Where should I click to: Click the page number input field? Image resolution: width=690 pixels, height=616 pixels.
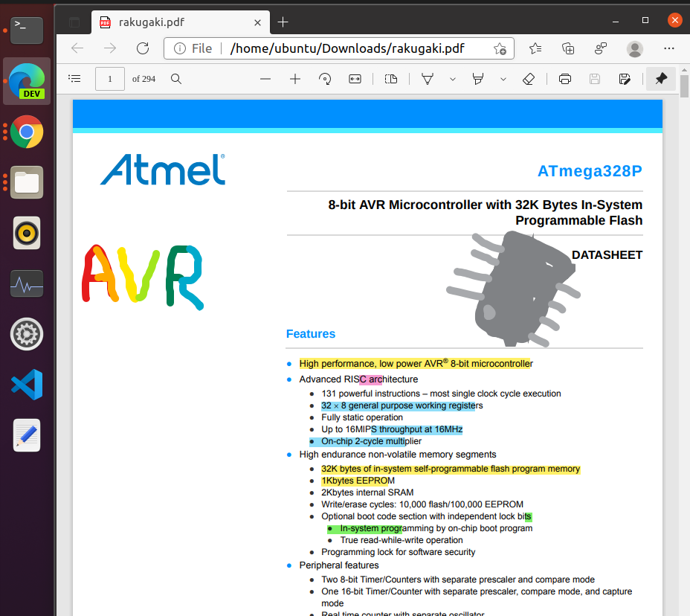point(110,79)
